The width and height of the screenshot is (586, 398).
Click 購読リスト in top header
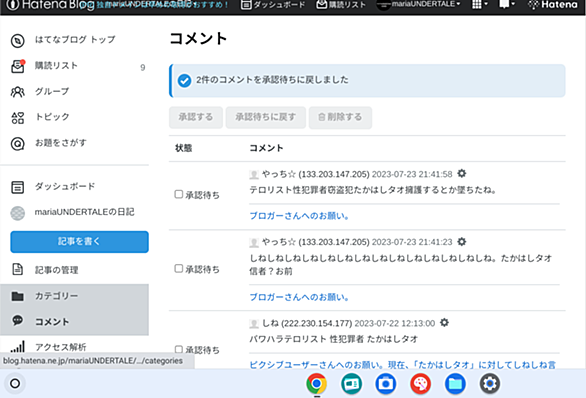click(x=341, y=5)
